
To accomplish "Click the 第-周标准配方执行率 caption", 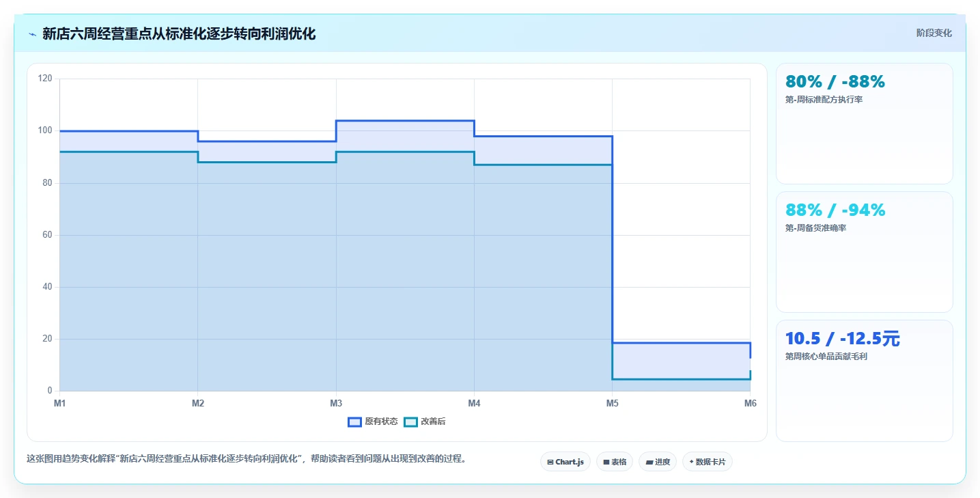I will [824, 100].
